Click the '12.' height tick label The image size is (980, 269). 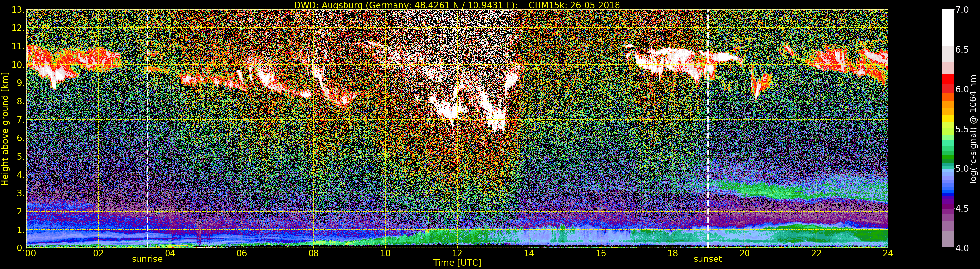[x=18, y=28]
